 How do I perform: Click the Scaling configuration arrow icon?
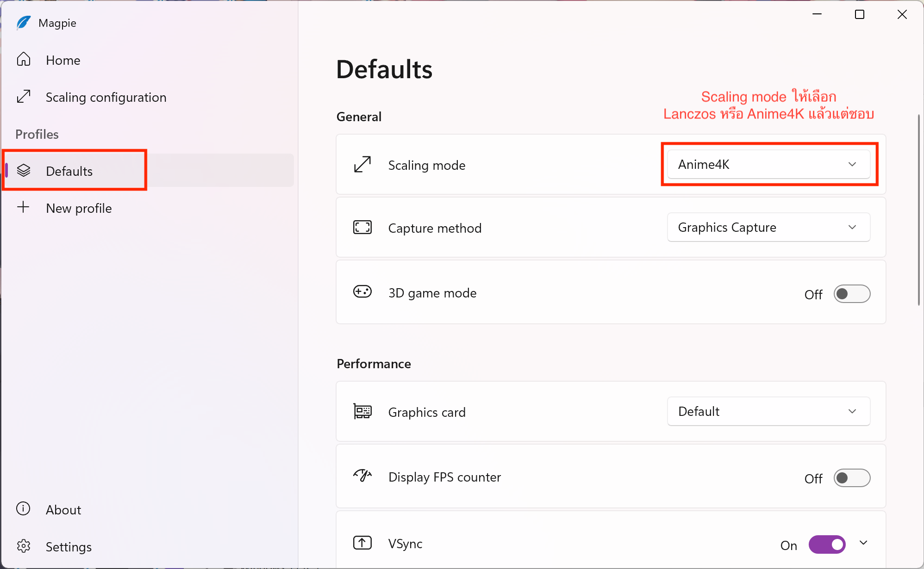(24, 97)
